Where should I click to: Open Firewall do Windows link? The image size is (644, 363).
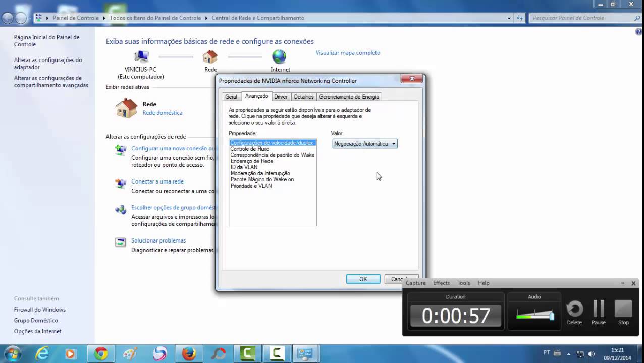(x=40, y=310)
